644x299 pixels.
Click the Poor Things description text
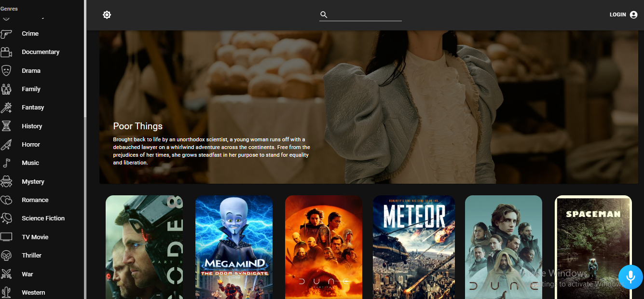pyautogui.click(x=212, y=151)
